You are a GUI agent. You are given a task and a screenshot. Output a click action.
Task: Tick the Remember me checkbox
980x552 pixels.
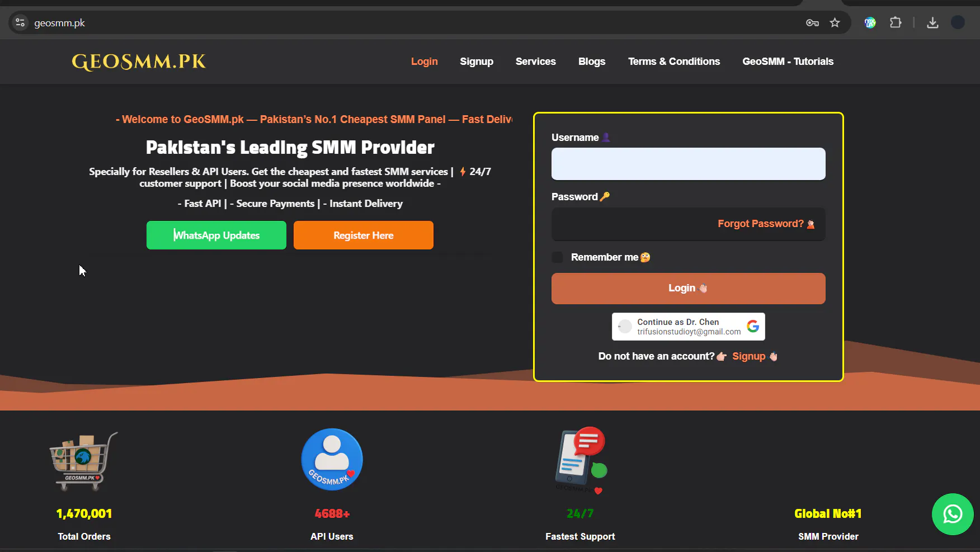pyautogui.click(x=557, y=257)
